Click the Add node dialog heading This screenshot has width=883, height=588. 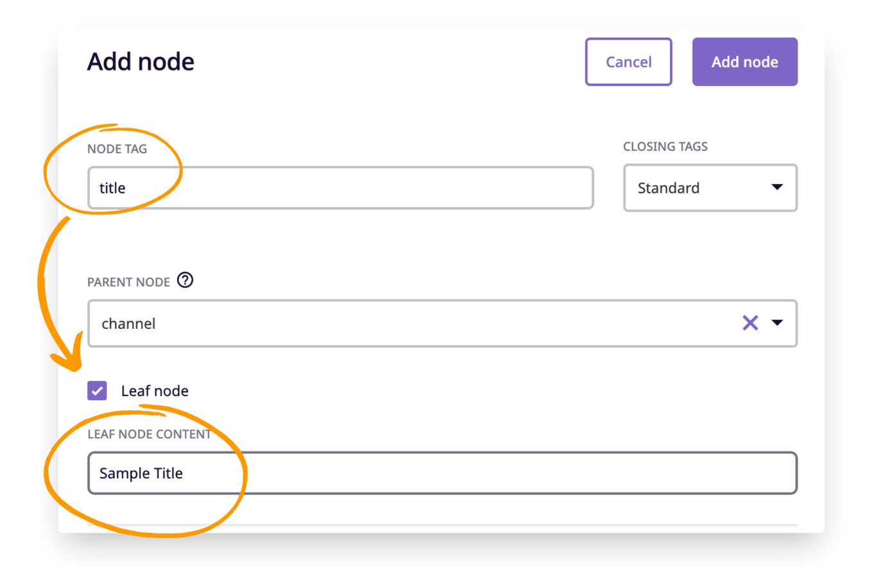pos(141,61)
